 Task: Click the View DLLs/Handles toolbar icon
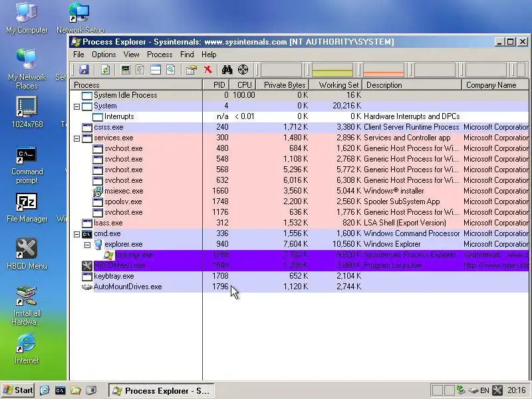[x=170, y=70]
